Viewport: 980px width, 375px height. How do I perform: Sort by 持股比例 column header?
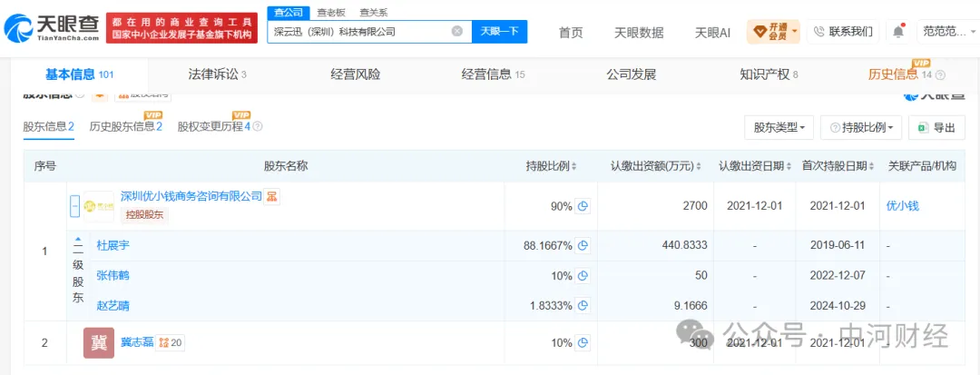click(x=551, y=166)
